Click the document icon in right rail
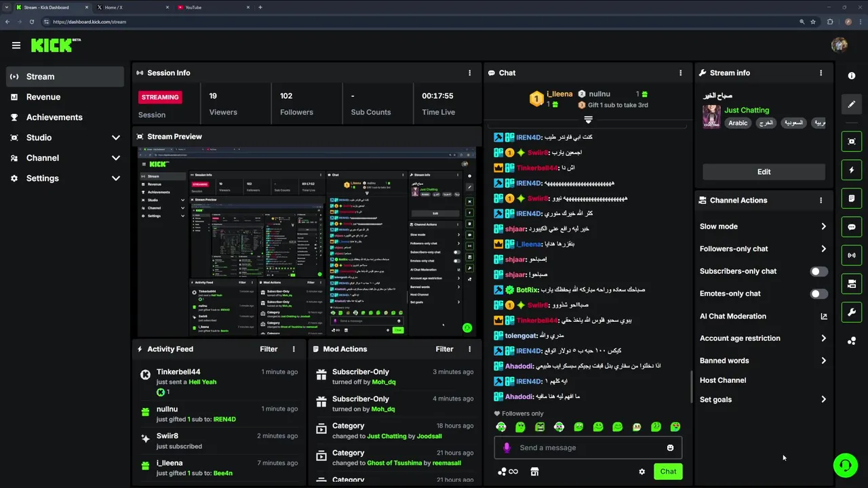 (852, 199)
